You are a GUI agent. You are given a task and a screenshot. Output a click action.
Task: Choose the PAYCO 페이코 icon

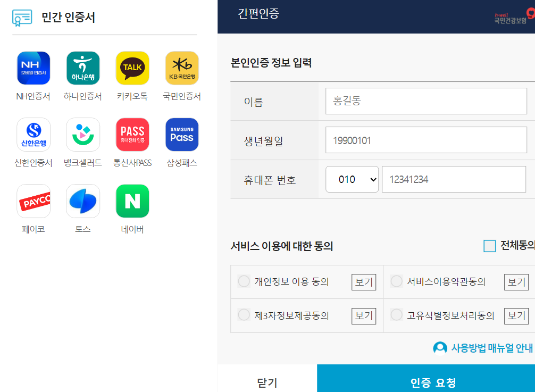[34, 201]
